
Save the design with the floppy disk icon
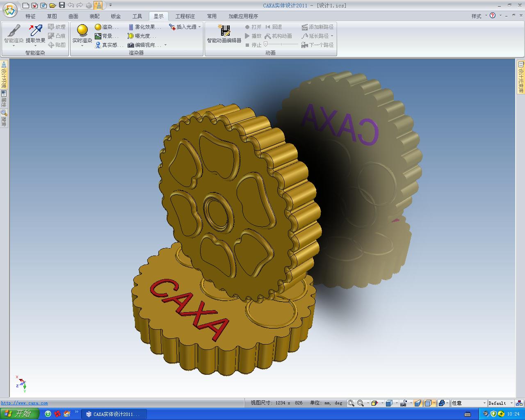[x=62, y=5]
